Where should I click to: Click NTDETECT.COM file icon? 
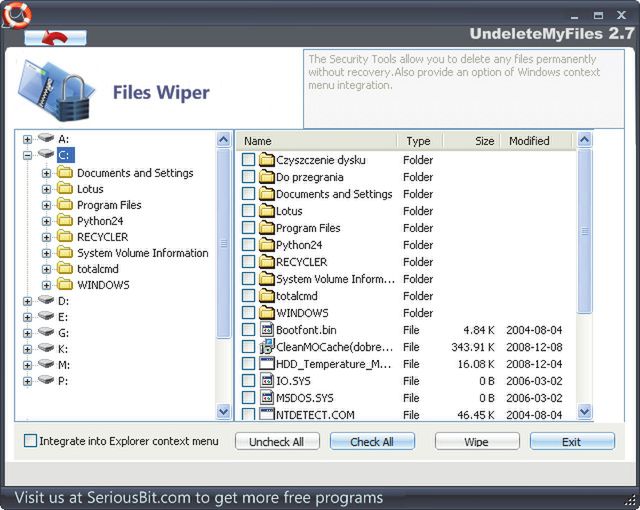pyautogui.click(x=267, y=414)
